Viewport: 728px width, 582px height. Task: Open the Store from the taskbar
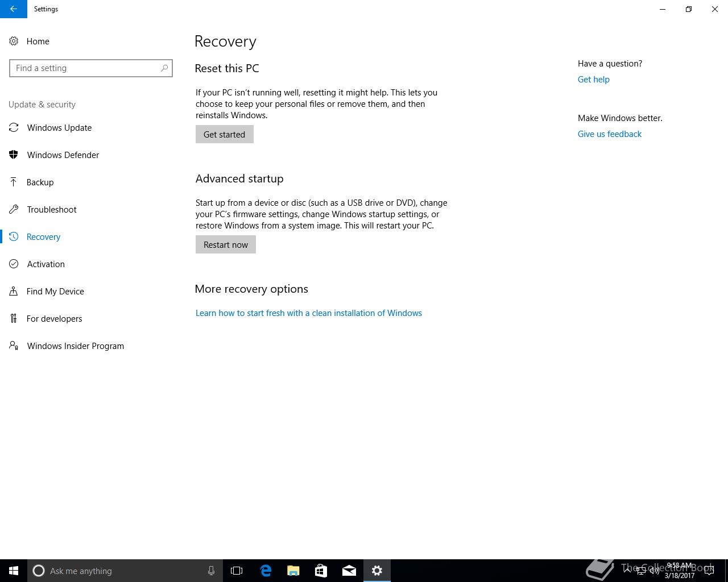(x=321, y=571)
